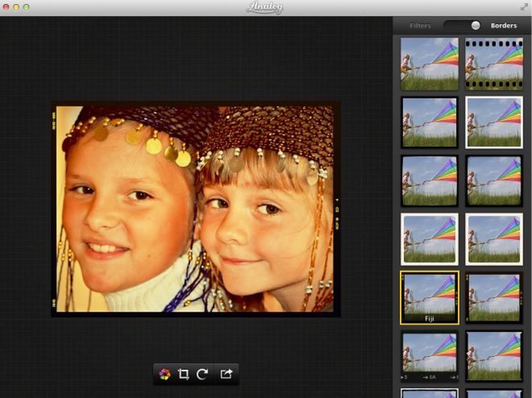Click the Share export icon
Viewport: 532px width, 398px height.
(x=227, y=374)
